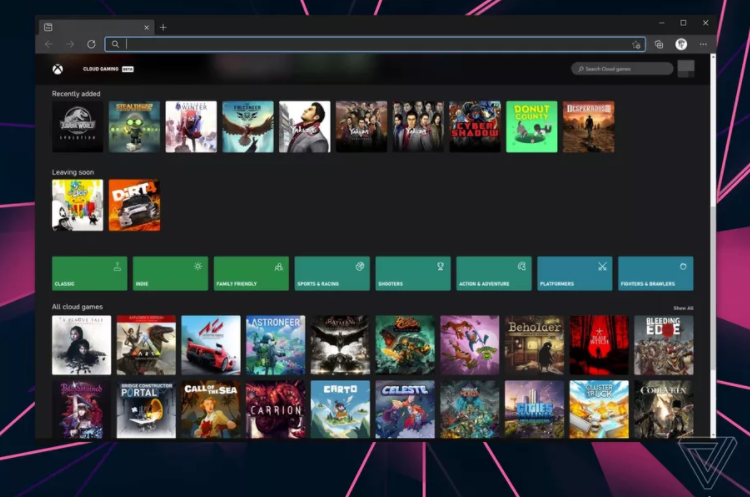The height and width of the screenshot is (497, 750).
Task: Open the Code Vein game tile
Action: (663, 409)
